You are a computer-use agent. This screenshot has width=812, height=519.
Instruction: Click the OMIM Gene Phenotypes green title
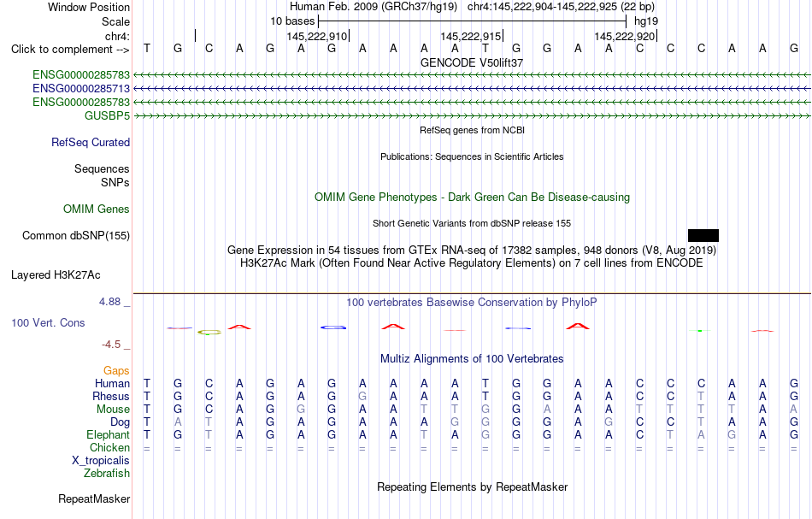click(x=473, y=198)
